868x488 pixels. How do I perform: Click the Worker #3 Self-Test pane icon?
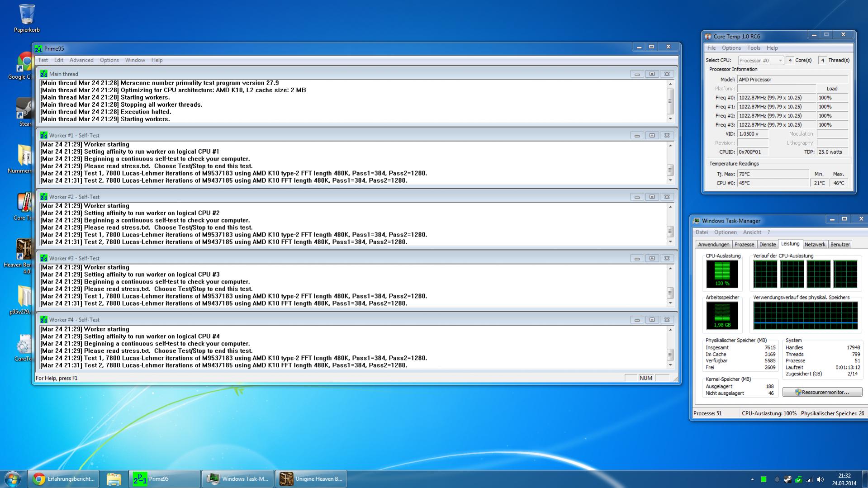pyautogui.click(x=43, y=258)
